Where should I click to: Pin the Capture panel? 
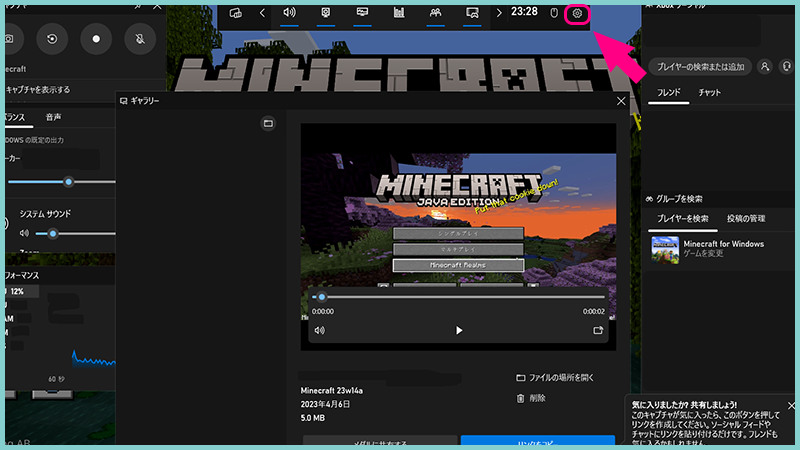[138, 7]
